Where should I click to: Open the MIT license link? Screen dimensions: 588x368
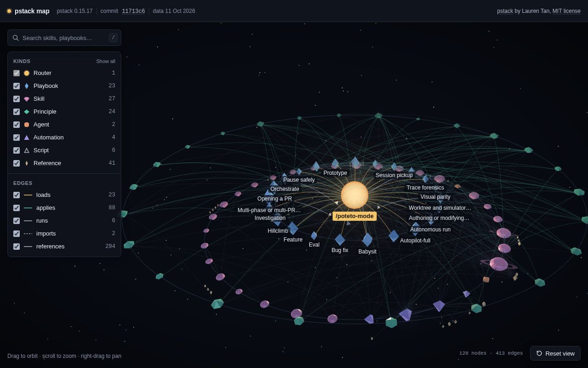tap(566, 11)
